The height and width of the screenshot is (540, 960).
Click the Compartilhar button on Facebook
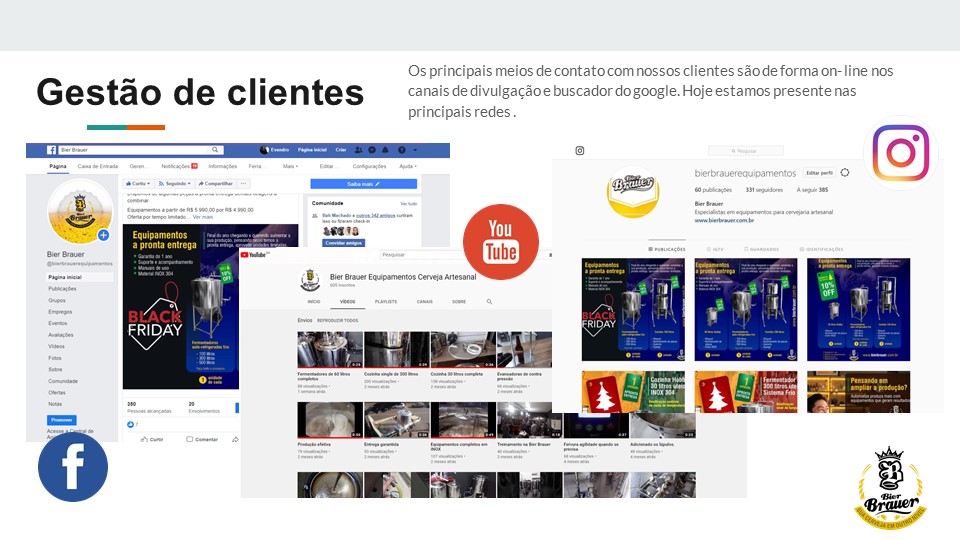pyautogui.click(x=216, y=184)
